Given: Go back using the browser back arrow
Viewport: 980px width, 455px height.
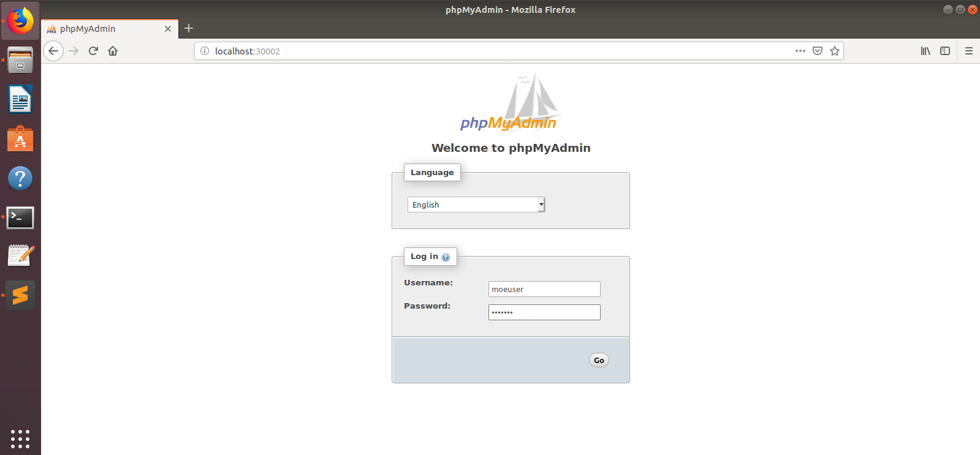Looking at the screenshot, I should click(x=53, y=51).
